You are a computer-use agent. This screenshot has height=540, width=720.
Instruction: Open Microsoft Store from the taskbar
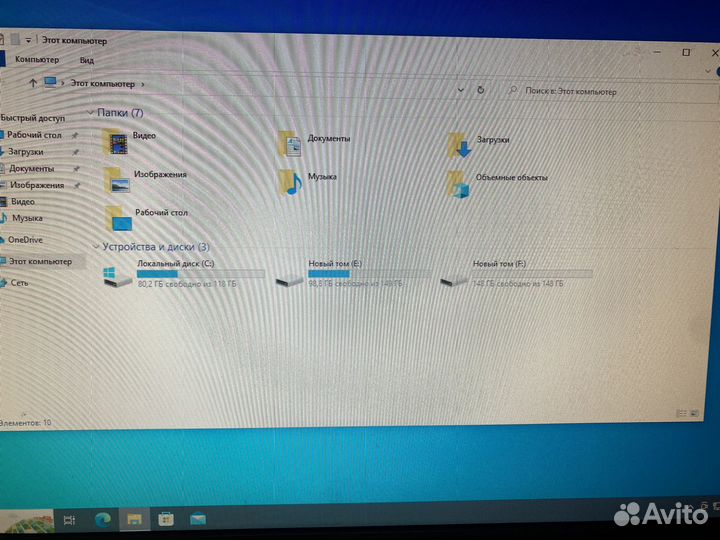(x=166, y=519)
